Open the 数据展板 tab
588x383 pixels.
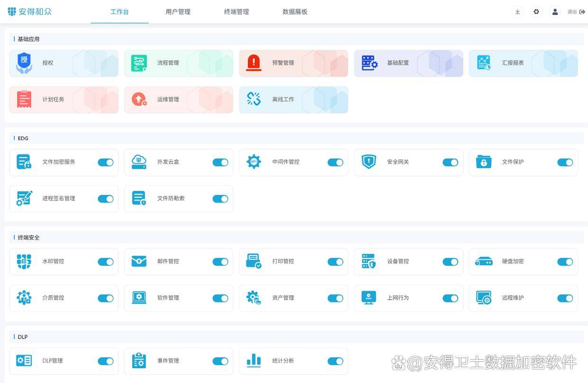click(295, 12)
